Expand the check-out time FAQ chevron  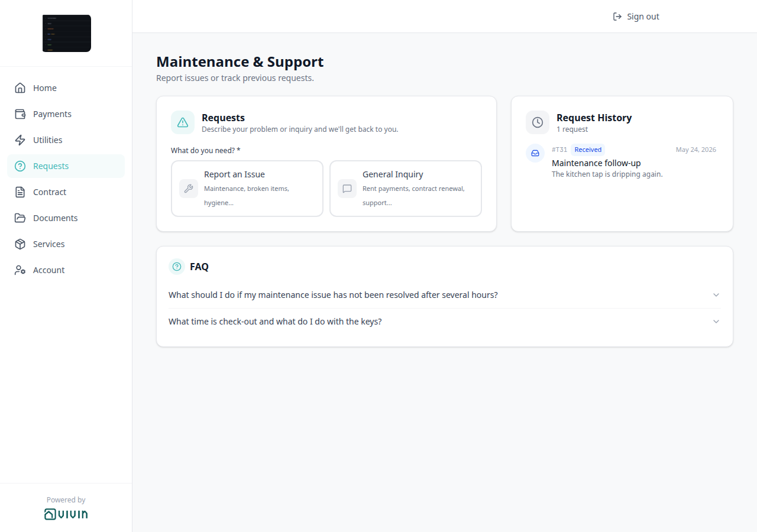coord(716,322)
